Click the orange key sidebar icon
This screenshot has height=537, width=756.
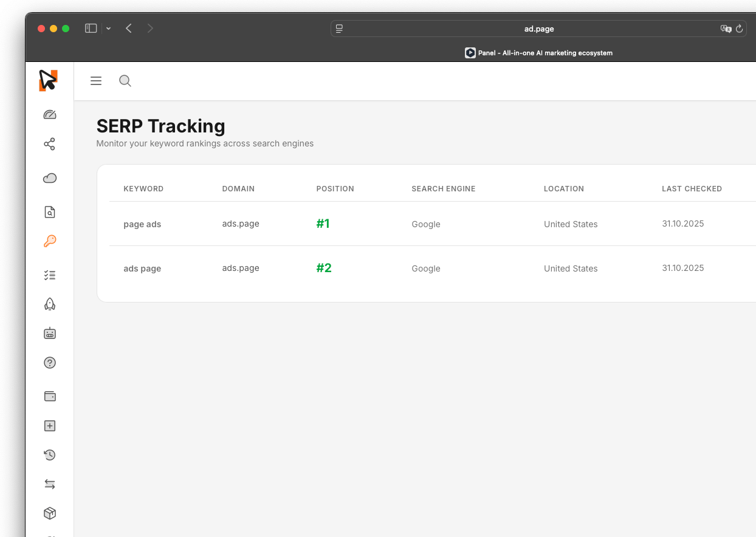pos(50,241)
